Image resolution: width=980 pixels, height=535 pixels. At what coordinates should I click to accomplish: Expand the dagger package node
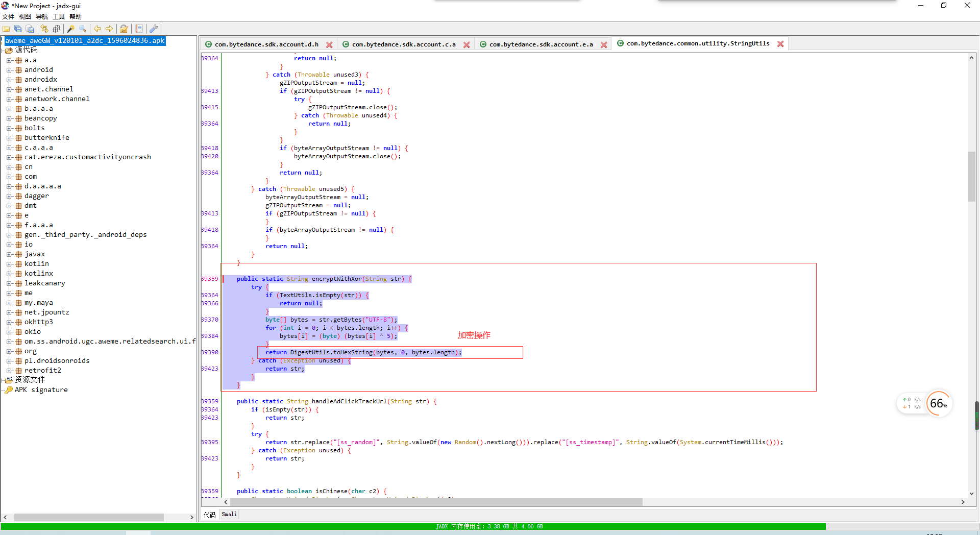click(9, 196)
